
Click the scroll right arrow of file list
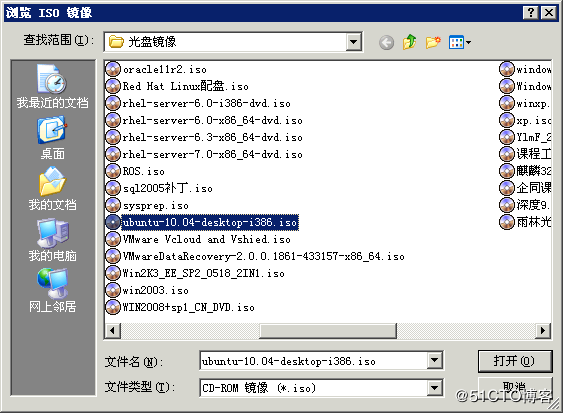coord(543,330)
